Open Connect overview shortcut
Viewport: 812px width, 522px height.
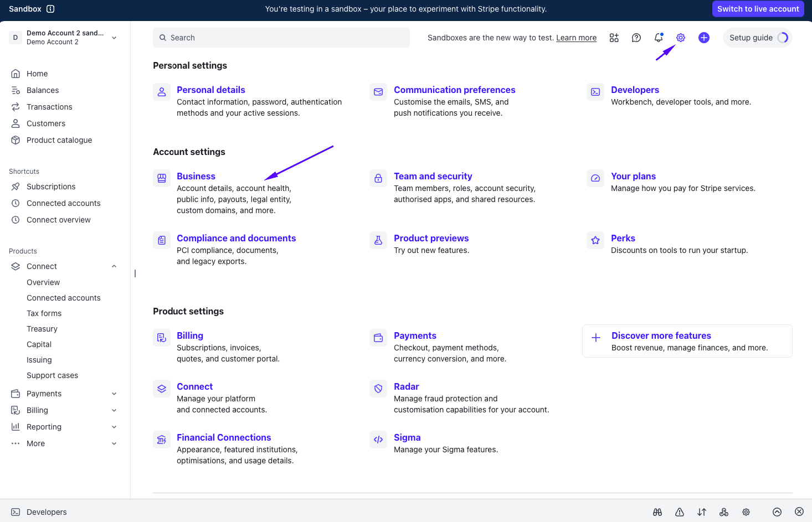pyautogui.click(x=59, y=220)
